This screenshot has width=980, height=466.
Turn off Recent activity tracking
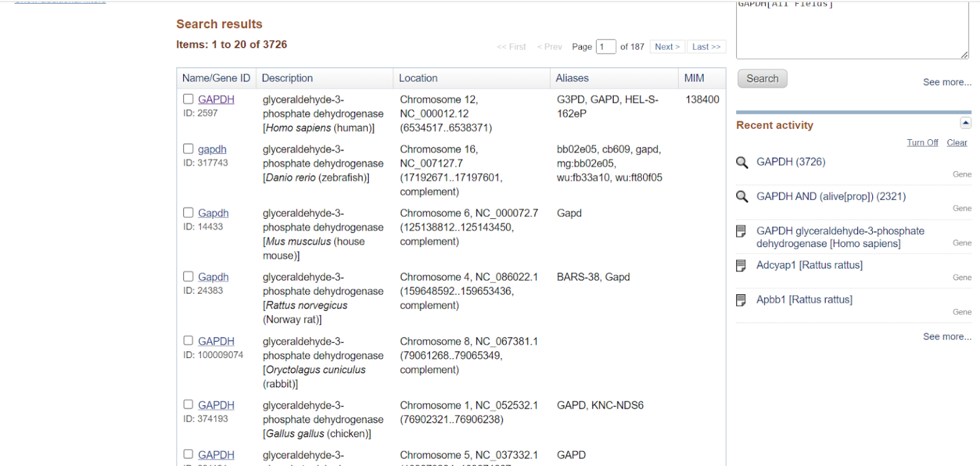click(x=923, y=142)
